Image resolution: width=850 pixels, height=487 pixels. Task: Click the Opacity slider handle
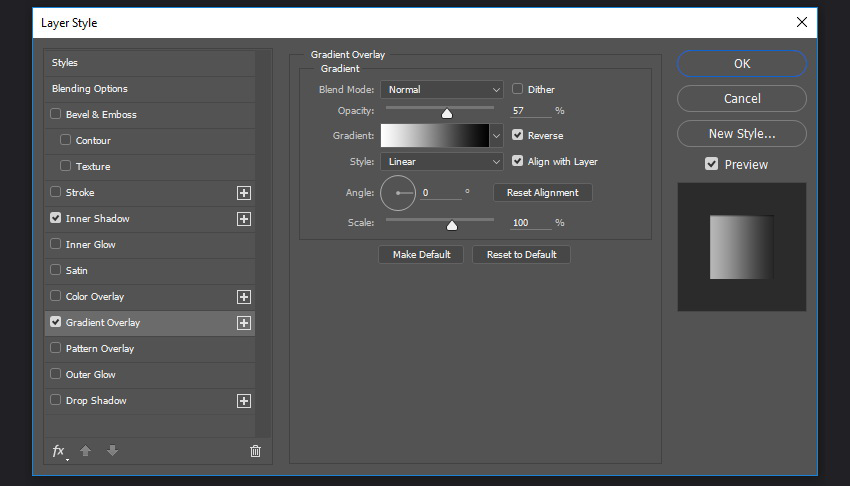coord(447,113)
